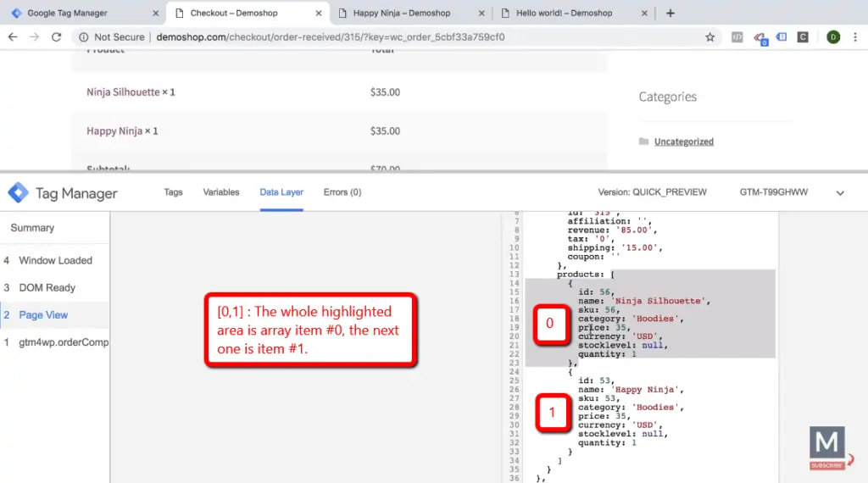Switch to the Tags tab
The image size is (868, 483).
(173, 192)
